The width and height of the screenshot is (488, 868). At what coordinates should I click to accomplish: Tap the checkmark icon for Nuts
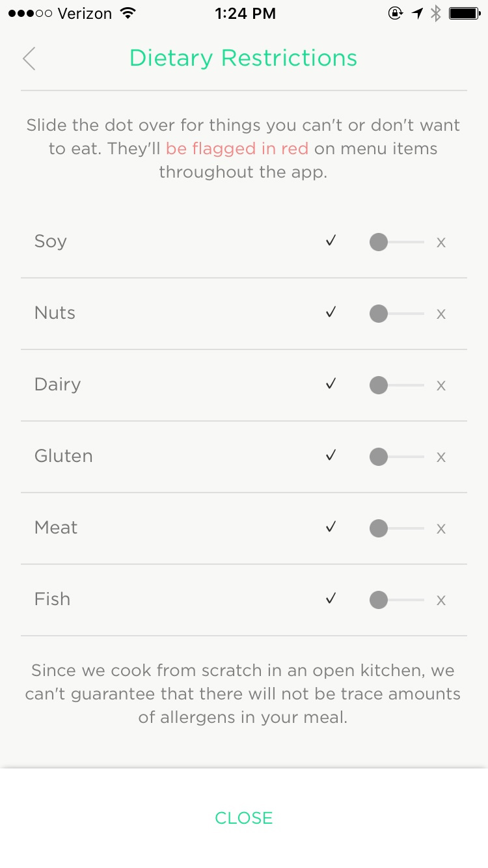[x=331, y=313]
